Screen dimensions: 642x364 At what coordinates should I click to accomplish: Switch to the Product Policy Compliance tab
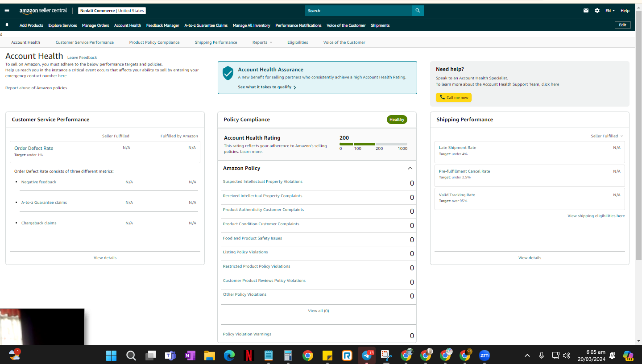[154, 42]
